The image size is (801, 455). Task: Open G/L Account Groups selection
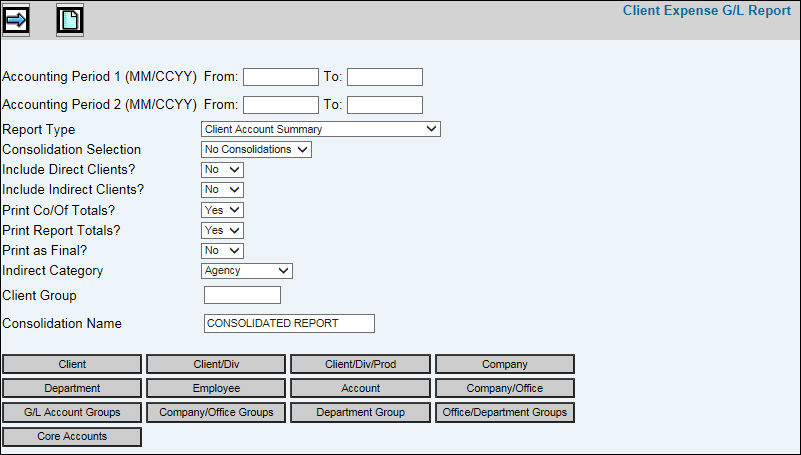tap(72, 412)
